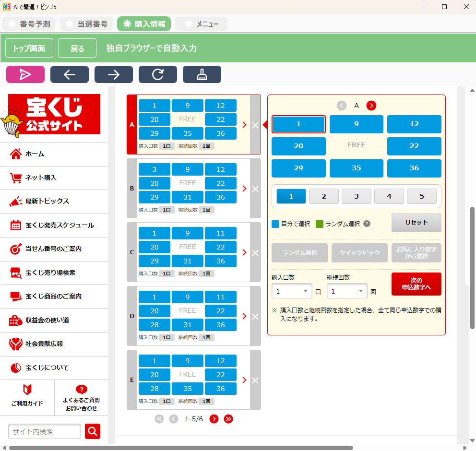Go forward with the browser right-arrow button
Image resolution: width=476 pixels, height=451 pixels.
tap(114, 74)
